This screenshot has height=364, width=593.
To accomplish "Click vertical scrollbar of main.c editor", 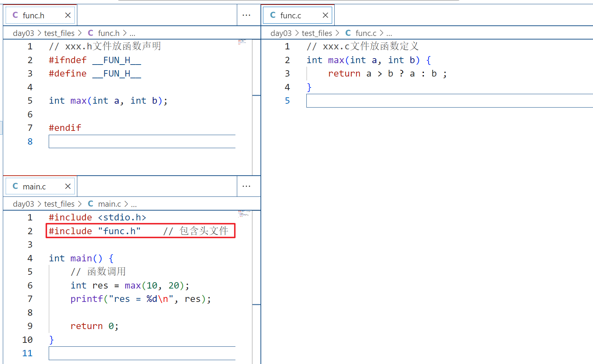I will pyautogui.click(x=256, y=287).
